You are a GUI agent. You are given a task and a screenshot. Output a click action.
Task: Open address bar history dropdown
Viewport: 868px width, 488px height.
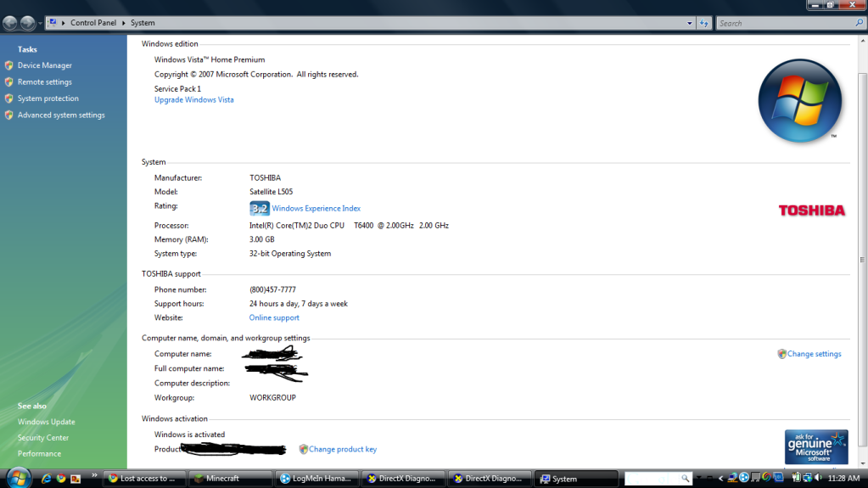[x=689, y=23]
